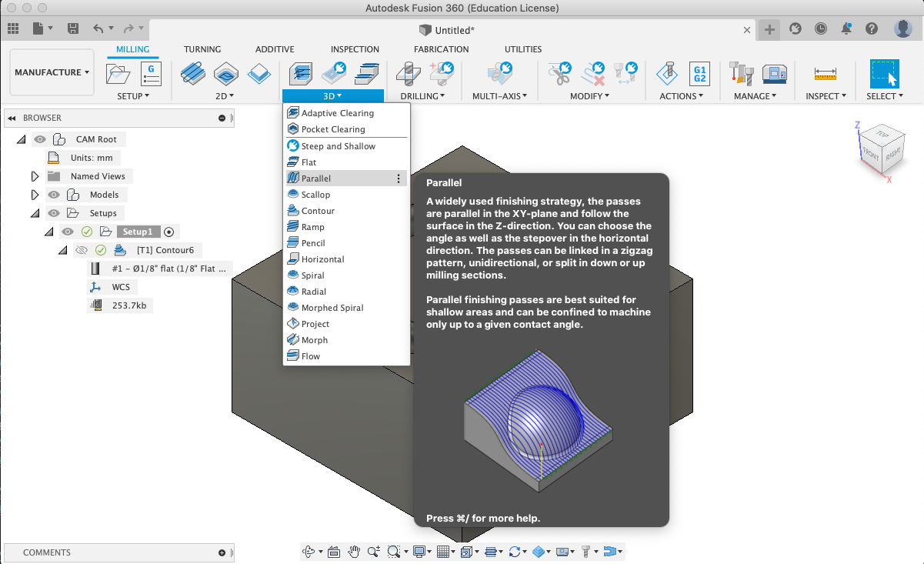
Task: Toggle visibility eye of CAM Root
Action: tap(39, 139)
